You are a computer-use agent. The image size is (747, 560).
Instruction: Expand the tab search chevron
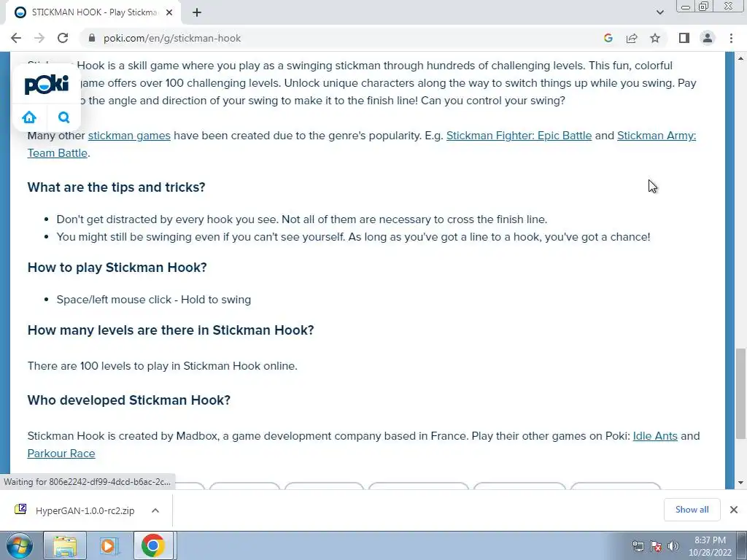point(659,12)
